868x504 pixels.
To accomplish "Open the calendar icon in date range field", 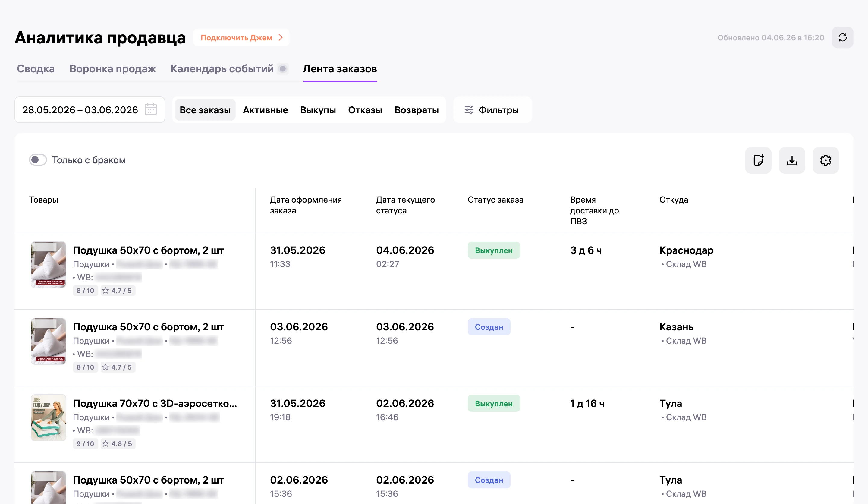I will click(x=150, y=109).
